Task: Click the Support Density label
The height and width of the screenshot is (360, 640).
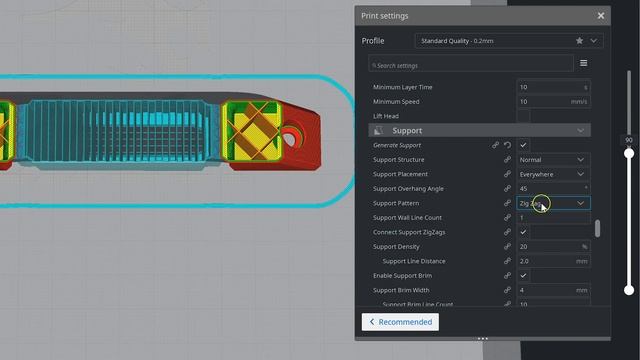Action: click(396, 247)
